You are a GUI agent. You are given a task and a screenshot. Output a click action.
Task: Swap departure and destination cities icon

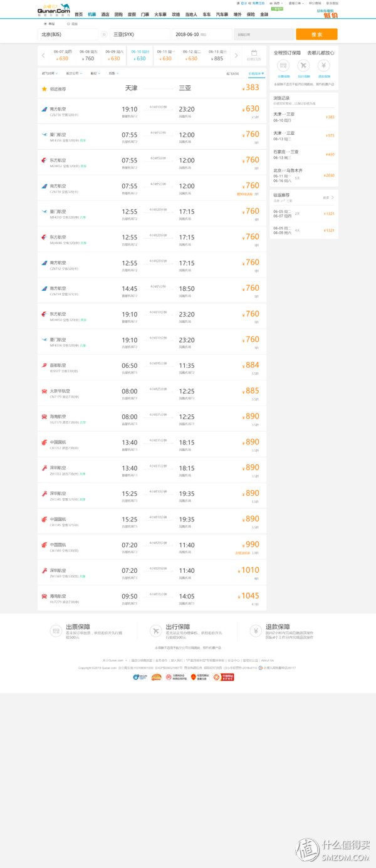(x=104, y=34)
